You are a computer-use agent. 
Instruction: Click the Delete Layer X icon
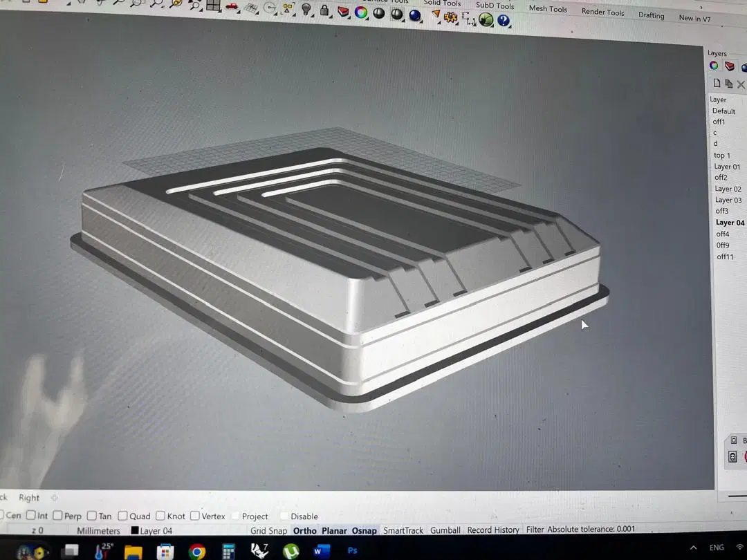[740, 84]
